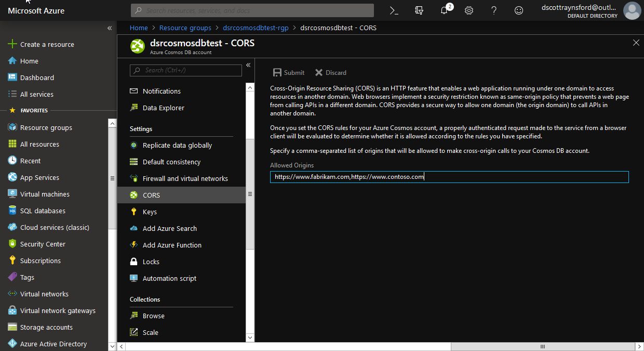Collapse the Cosmos DB resource menu

pyautogui.click(x=248, y=65)
